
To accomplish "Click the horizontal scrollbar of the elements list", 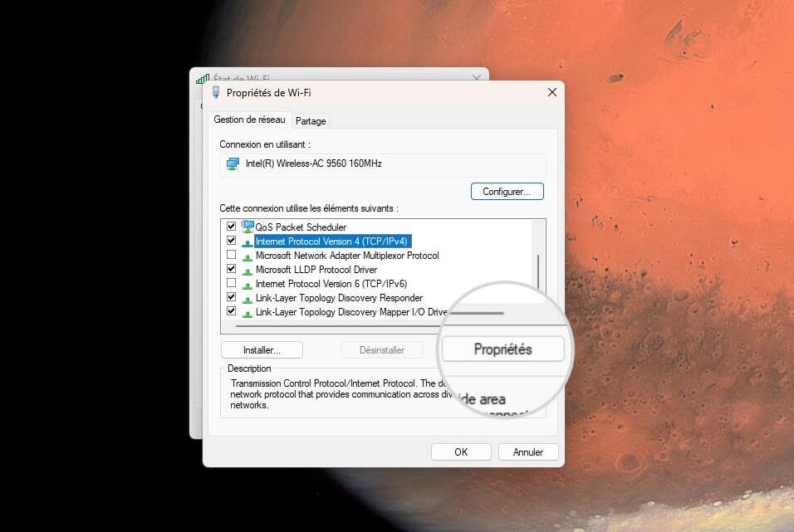I will tap(338, 326).
